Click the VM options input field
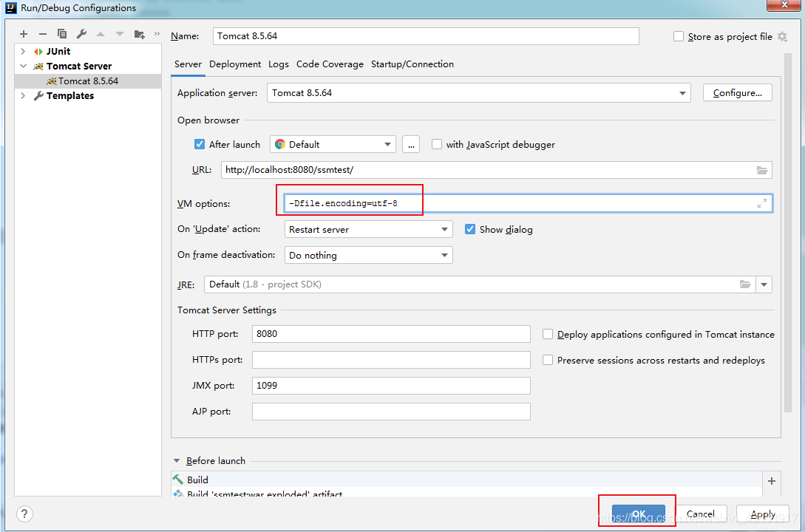Viewport: 805px width, 532px height. [x=529, y=203]
